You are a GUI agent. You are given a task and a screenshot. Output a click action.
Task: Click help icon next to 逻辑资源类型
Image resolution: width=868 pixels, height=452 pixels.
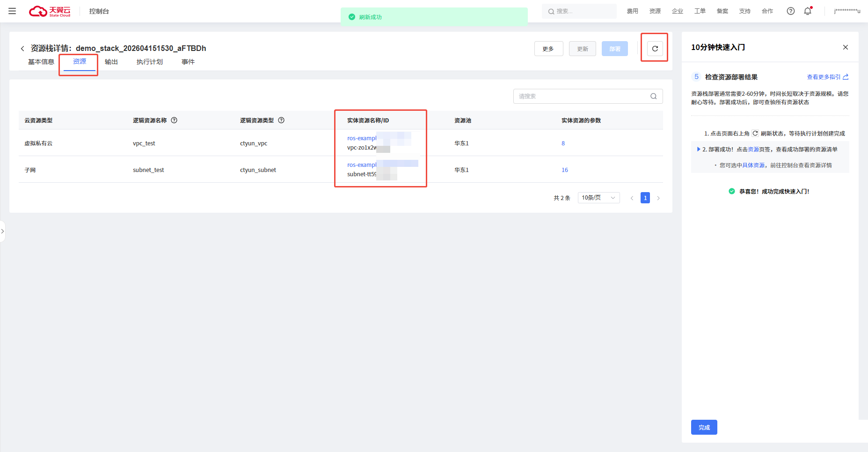tap(281, 120)
